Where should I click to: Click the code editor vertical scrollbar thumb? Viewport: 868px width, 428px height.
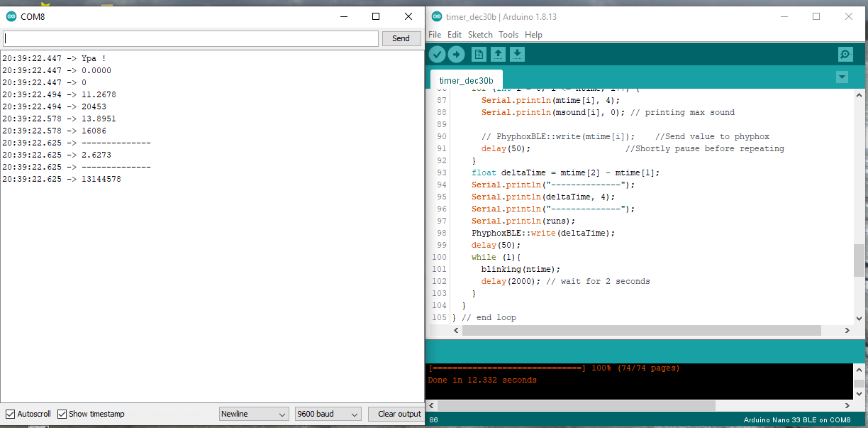[859, 260]
